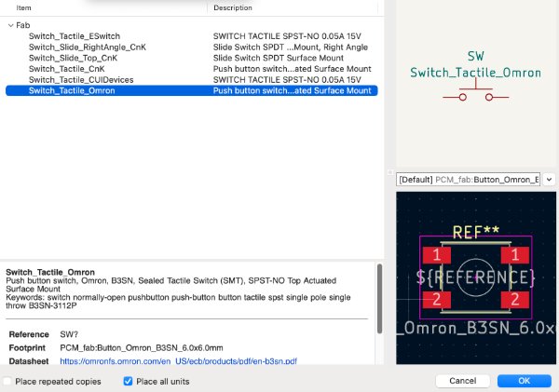Select Switch_Tactile_Omron row
Image resolution: width=559 pixels, height=392 pixels.
(191, 90)
